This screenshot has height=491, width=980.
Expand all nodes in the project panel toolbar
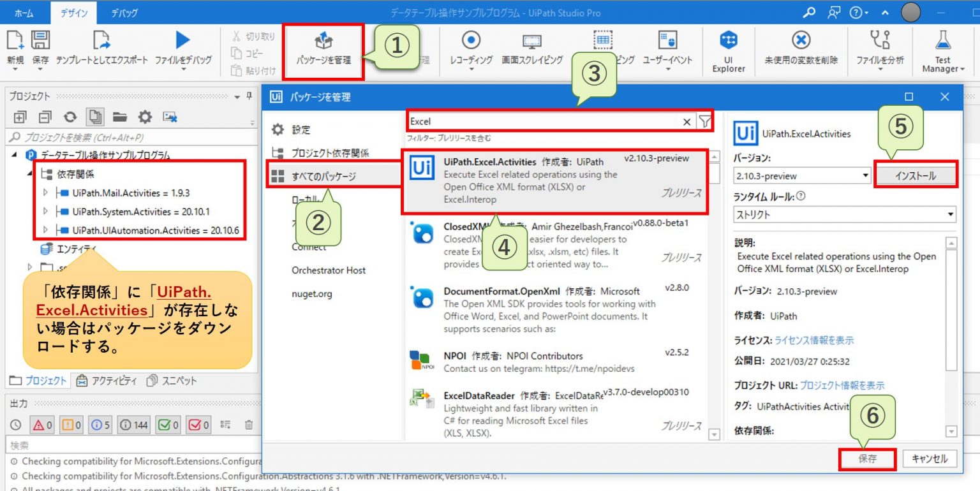20,117
